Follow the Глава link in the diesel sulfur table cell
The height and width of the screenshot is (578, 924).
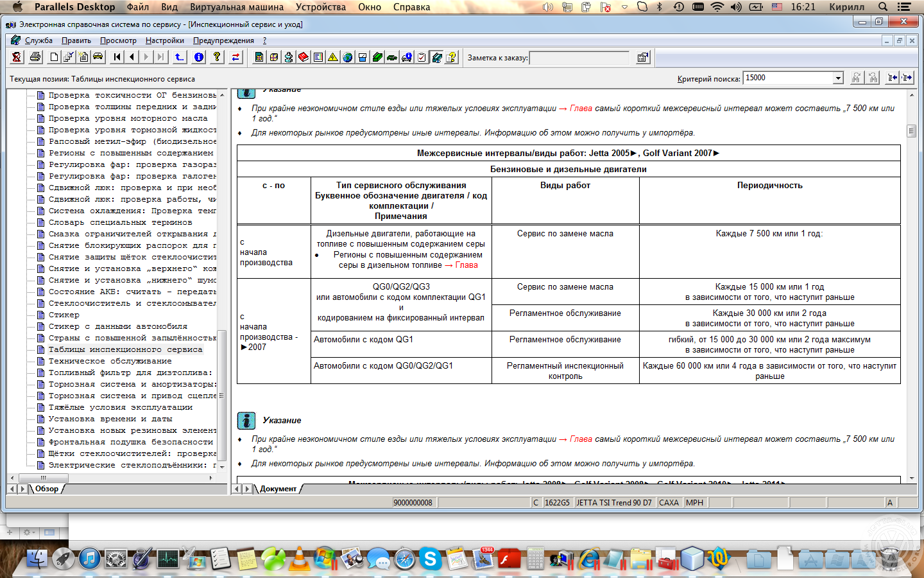pyautogui.click(x=466, y=265)
